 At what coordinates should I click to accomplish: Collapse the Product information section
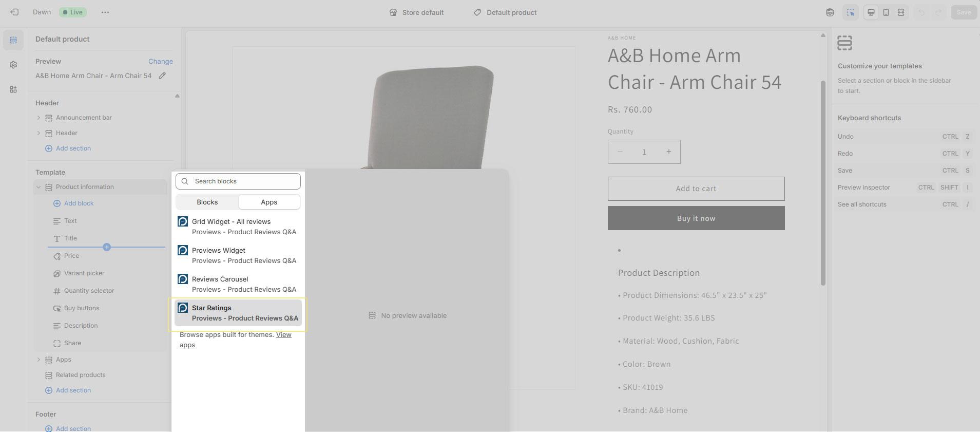click(x=39, y=187)
